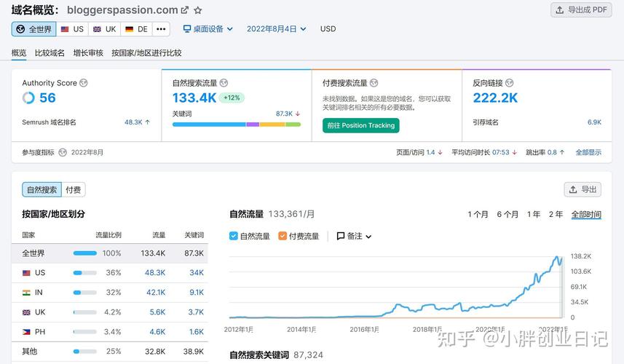Click the upload icon on 导出成 PDF
This screenshot has width=624, height=364.
(559, 10)
